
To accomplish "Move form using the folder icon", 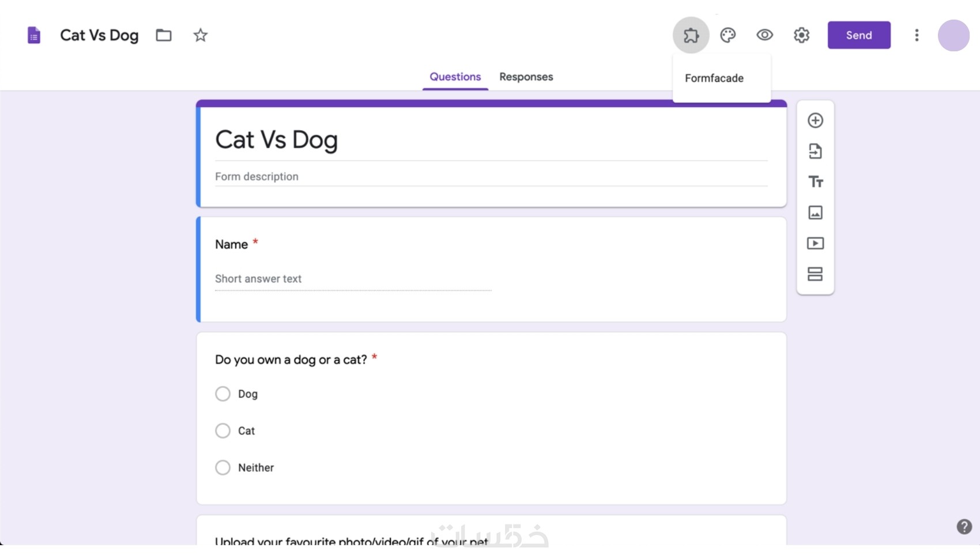I will coord(164,35).
